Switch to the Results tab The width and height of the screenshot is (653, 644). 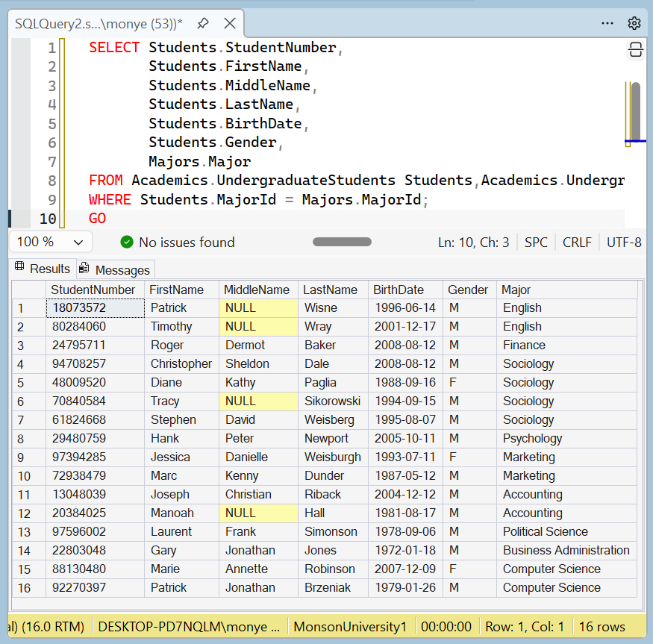pyautogui.click(x=43, y=269)
